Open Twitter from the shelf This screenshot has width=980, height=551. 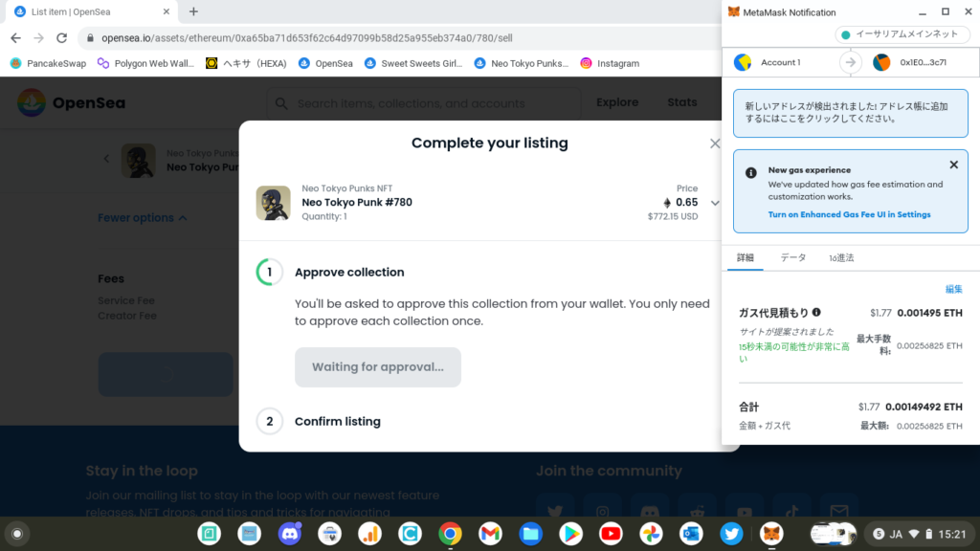(x=731, y=534)
